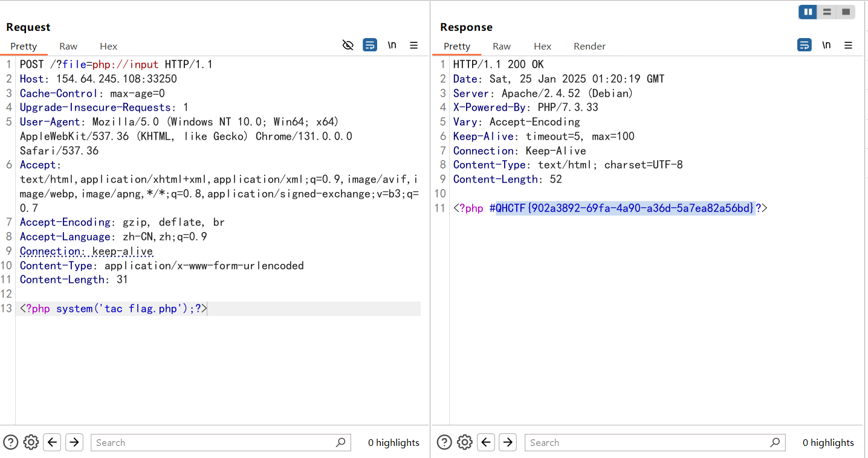This screenshot has width=868, height=458.
Task: Switch Request panel to Raw tab
Action: pos(68,46)
